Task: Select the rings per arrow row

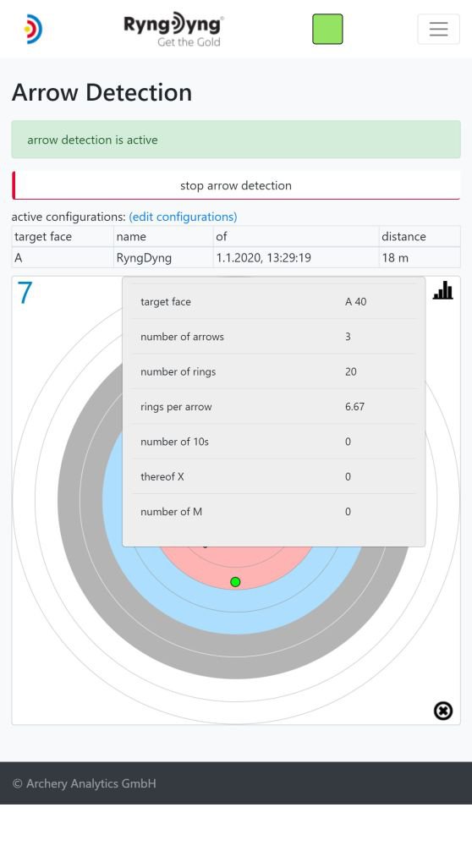Action: pos(274,406)
